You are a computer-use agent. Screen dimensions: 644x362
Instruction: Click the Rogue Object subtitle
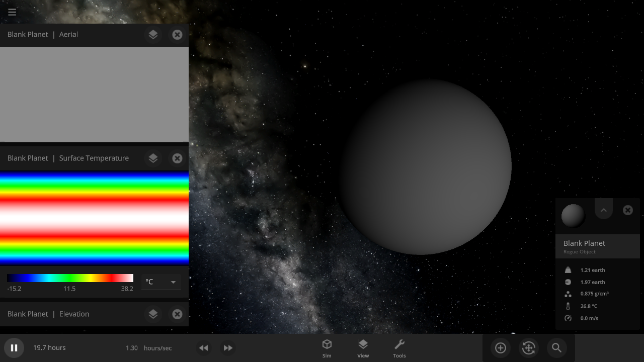click(x=580, y=252)
